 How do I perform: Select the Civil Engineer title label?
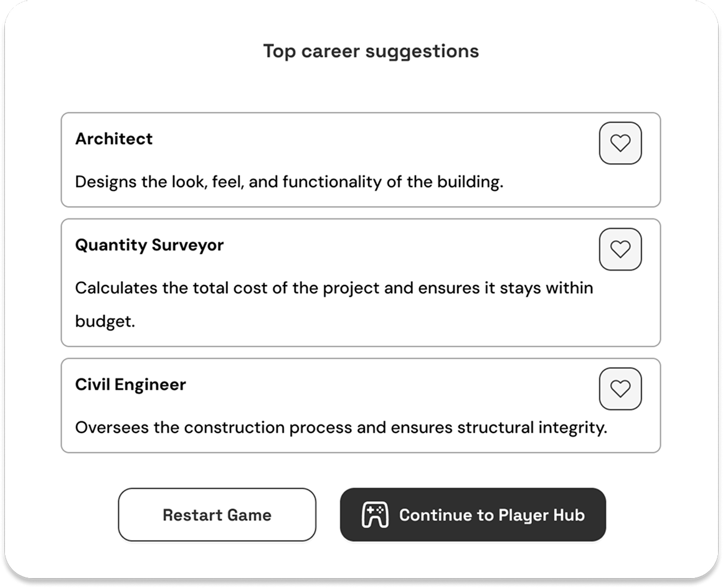(130, 385)
